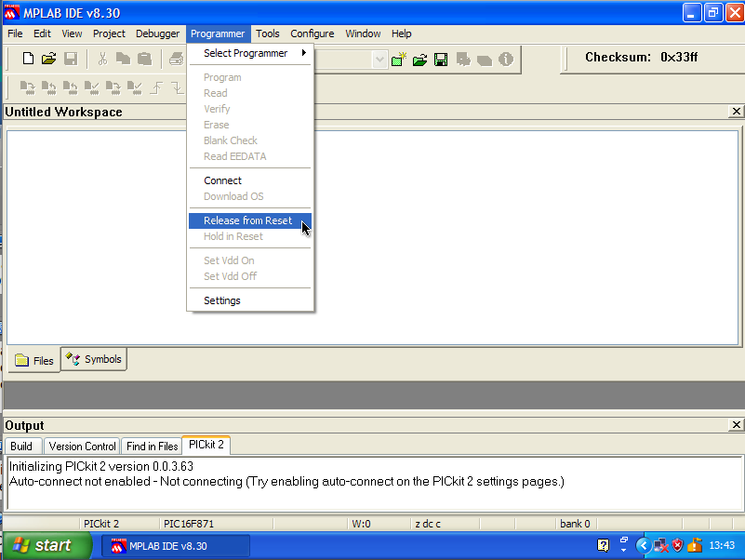Select the PICkit 2 output tab
745x560 pixels.
coord(206,445)
